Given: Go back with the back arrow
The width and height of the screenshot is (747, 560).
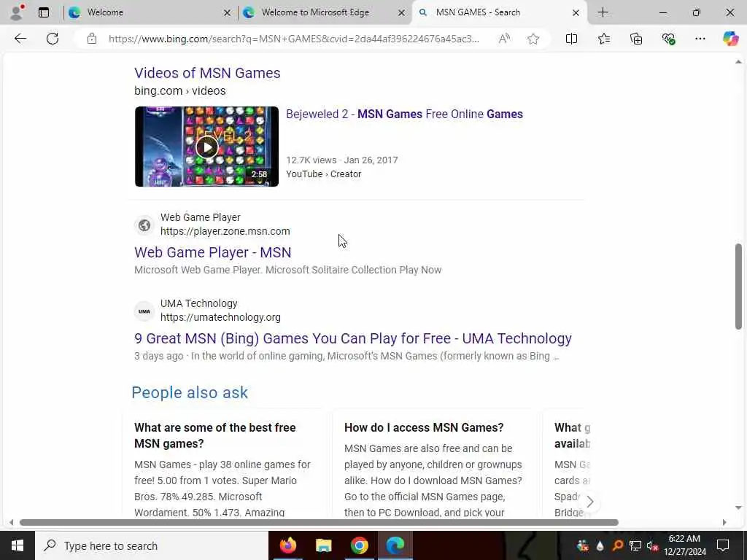Looking at the screenshot, I should pyautogui.click(x=20, y=39).
